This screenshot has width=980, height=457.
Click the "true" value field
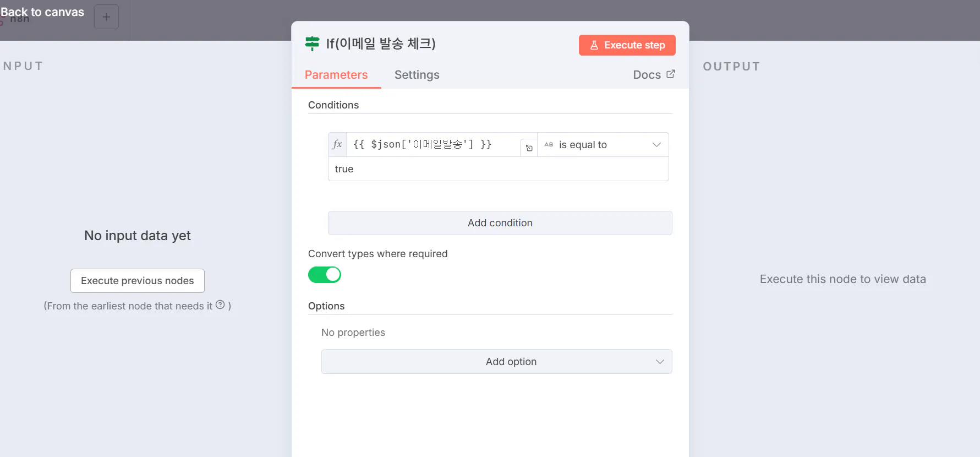coord(498,169)
